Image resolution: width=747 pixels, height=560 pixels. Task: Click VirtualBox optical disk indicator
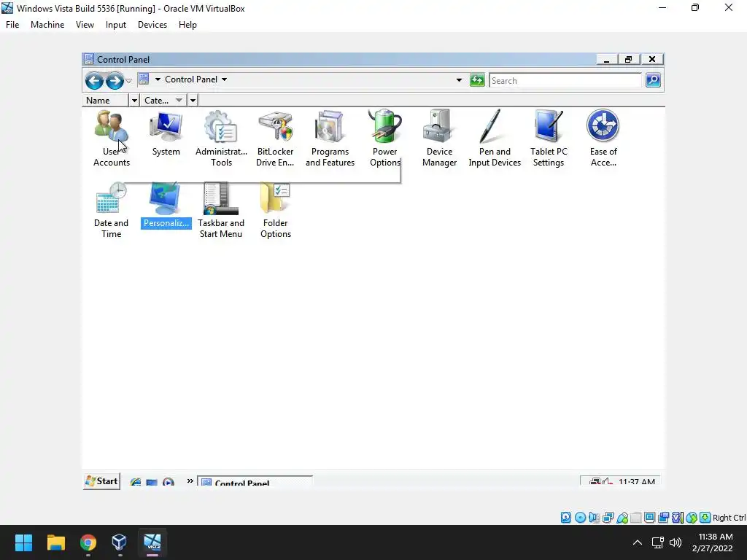(x=580, y=518)
